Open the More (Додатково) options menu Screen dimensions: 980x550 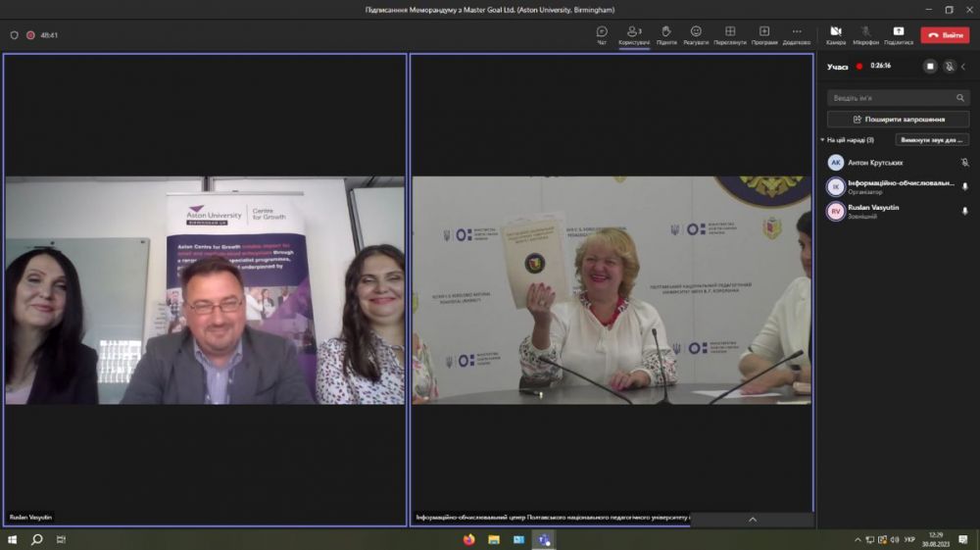click(x=797, y=34)
